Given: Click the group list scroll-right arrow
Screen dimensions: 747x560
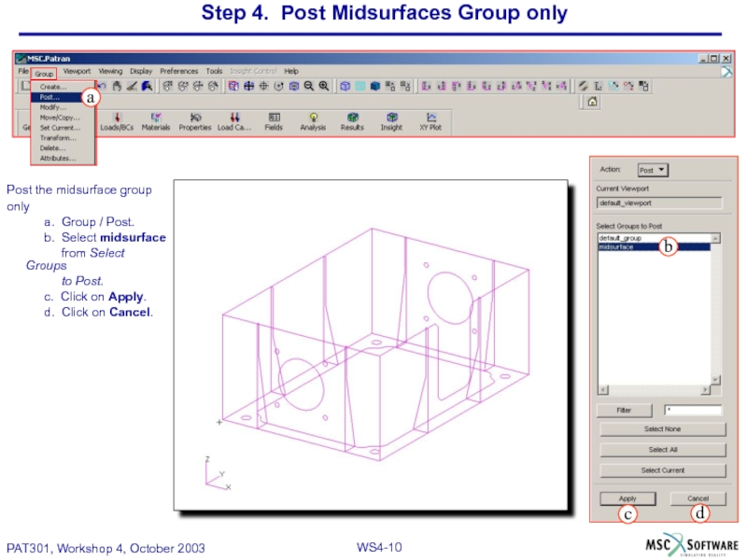Looking at the screenshot, I should tap(705, 390).
